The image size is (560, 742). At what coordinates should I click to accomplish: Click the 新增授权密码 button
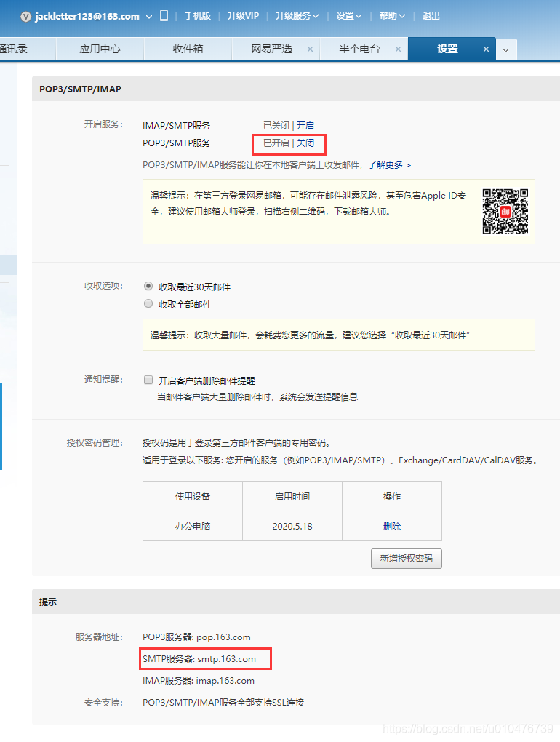[407, 559]
